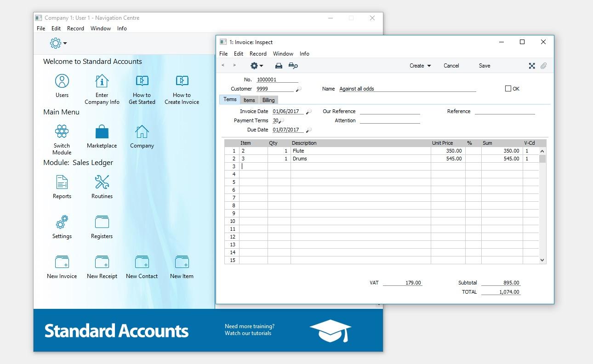The image size is (593, 364).
Task: Open the Switch Module icon
Action: (62, 132)
